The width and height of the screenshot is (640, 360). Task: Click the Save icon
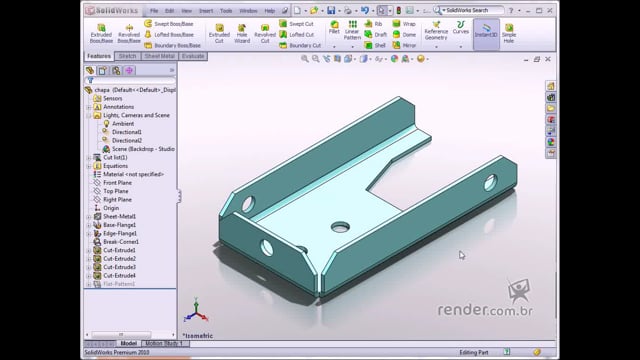[331, 11]
